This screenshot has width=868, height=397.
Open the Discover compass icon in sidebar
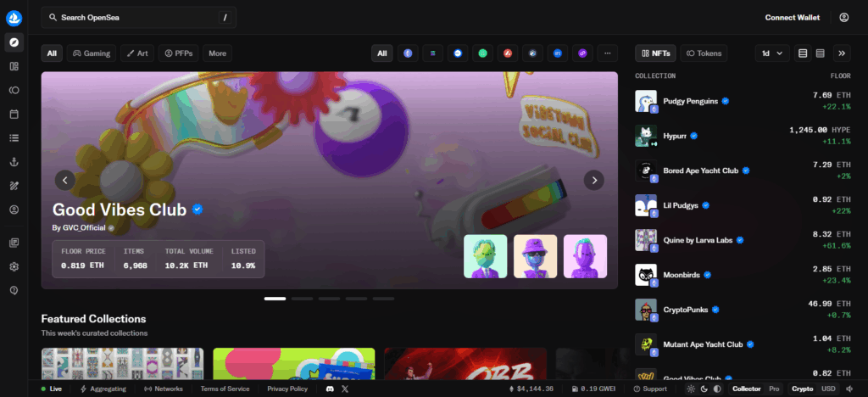coord(14,42)
